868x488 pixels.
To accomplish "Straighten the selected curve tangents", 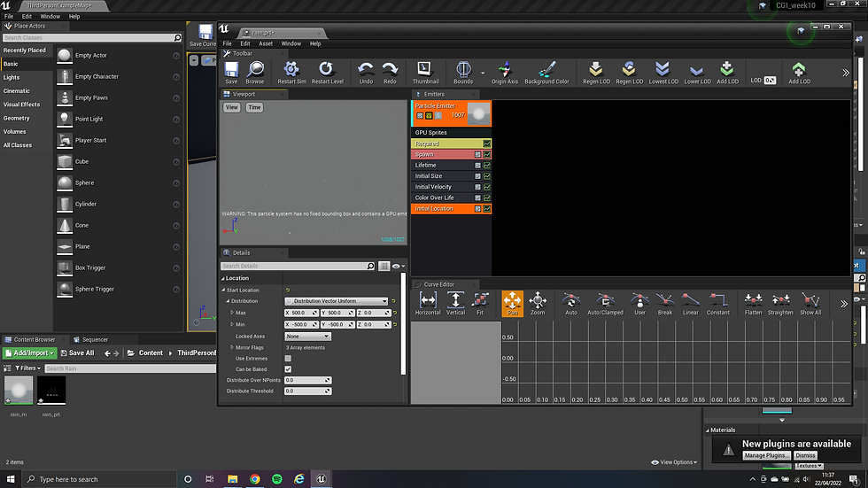I will [780, 304].
